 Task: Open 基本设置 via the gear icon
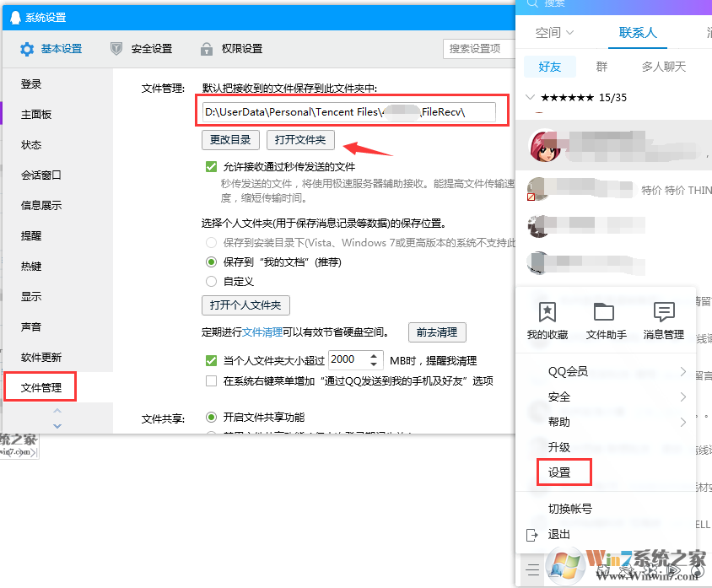pyautogui.click(x=27, y=48)
